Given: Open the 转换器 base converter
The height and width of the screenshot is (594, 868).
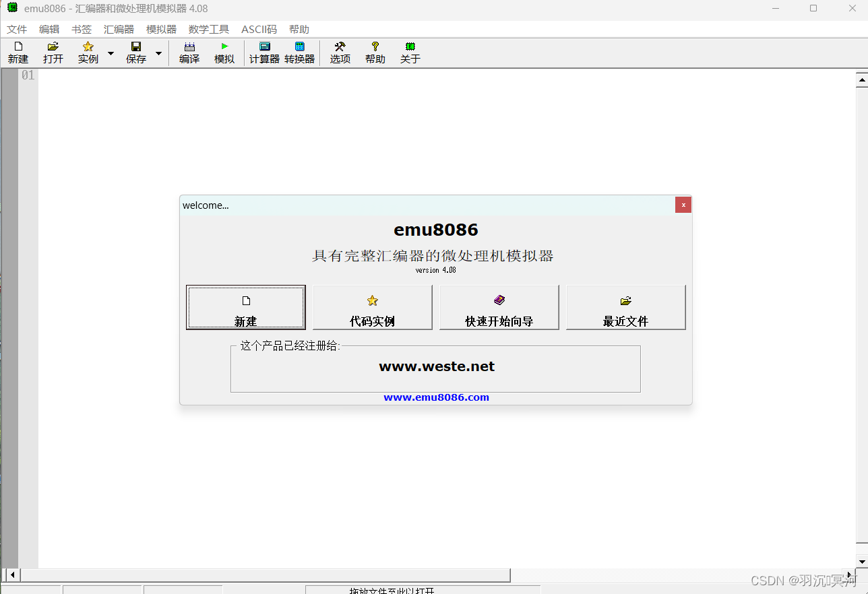Looking at the screenshot, I should point(299,52).
